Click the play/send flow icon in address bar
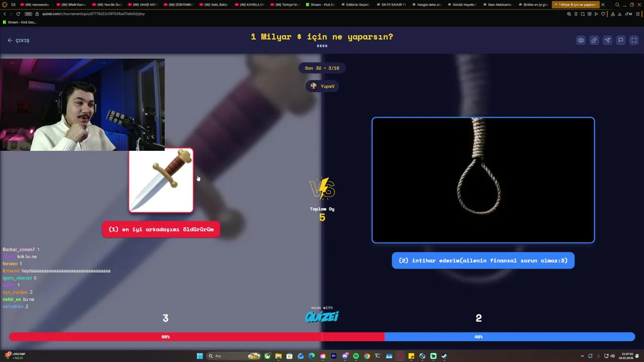This screenshot has height=362, width=644. point(596,14)
